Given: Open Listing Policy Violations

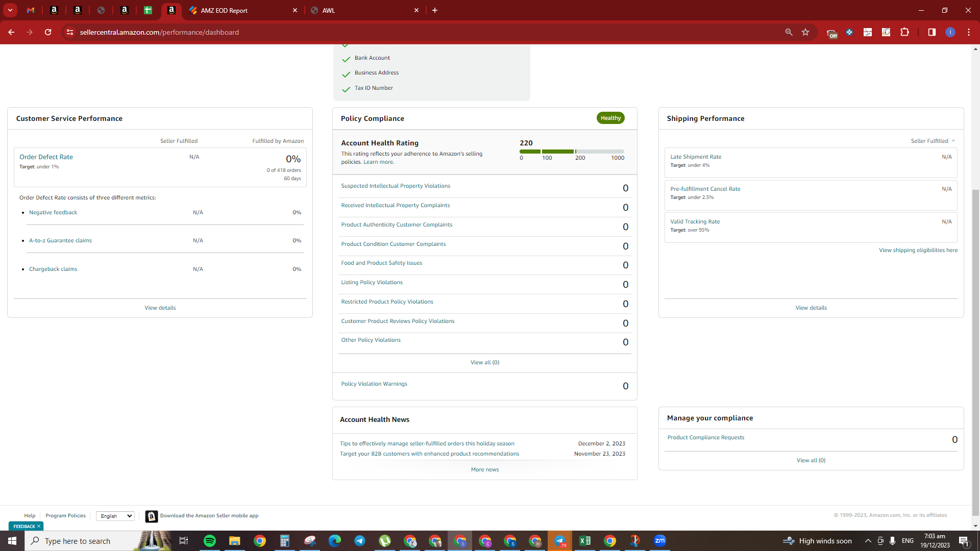Looking at the screenshot, I should (372, 282).
